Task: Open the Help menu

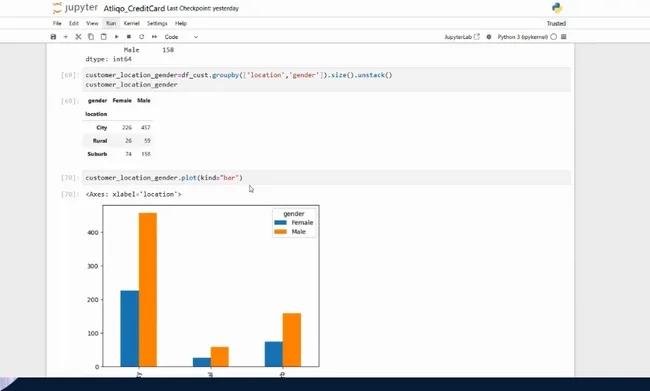Action: pyautogui.click(x=181, y=23)
